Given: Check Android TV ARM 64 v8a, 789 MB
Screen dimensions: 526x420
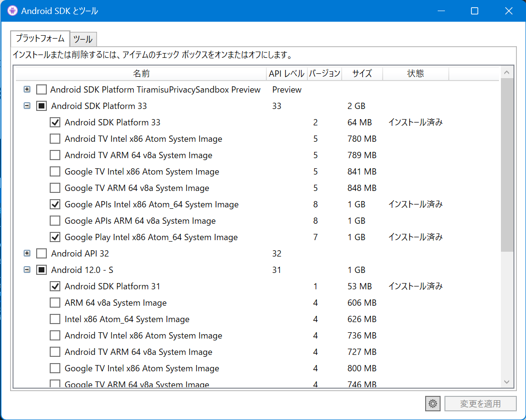Looking at the screenshot, I should [x=55, y=155].
